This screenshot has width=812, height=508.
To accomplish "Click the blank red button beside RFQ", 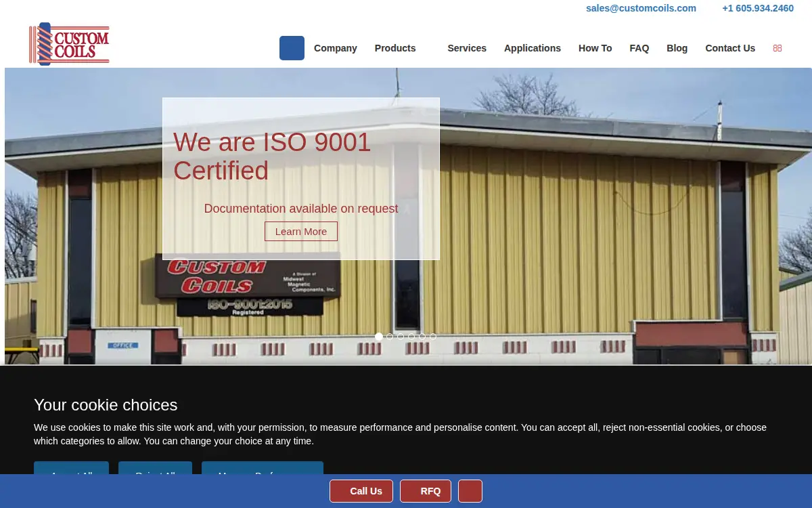I will tap(470, 491).
